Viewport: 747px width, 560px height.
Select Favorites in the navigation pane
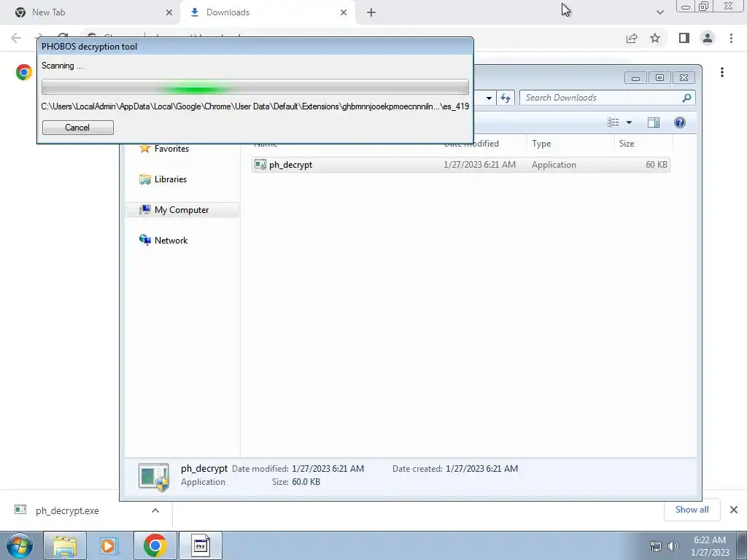coord(164,149)
